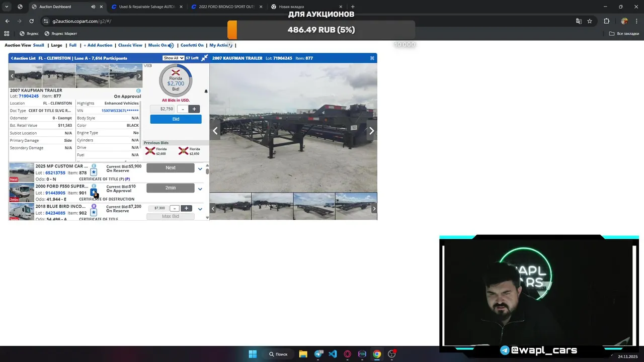Increase bid amount with plus button
Screen dimensions: 644x362
pos(194,109)
